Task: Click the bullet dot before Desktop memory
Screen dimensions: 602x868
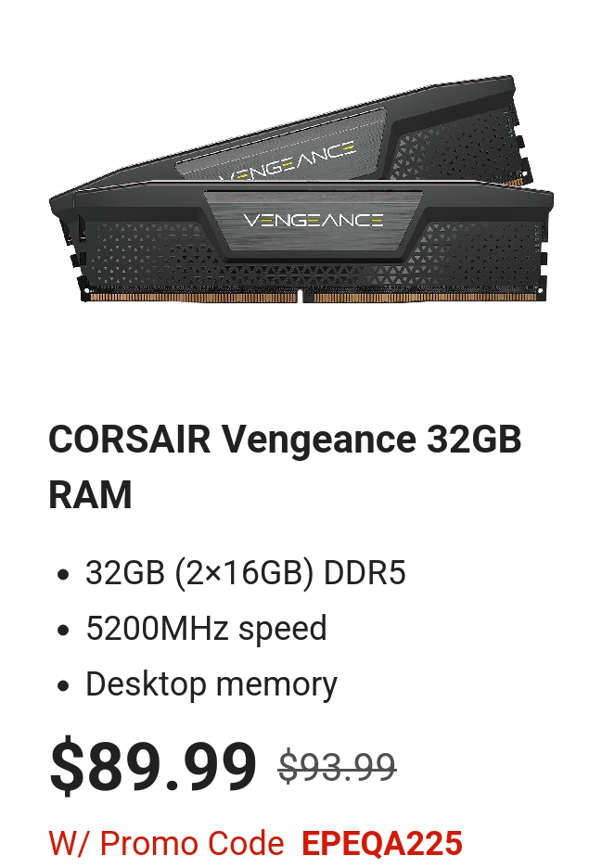Action: coord(64,686)
